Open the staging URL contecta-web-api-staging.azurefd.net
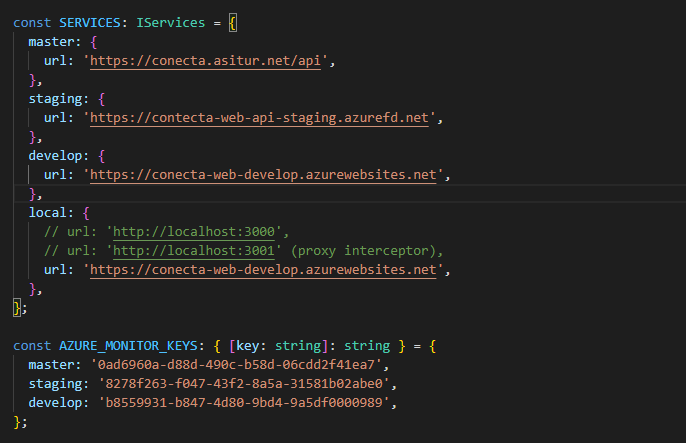Image resolution: width=686 pixels, height=443 pixels. click(259, 118)
